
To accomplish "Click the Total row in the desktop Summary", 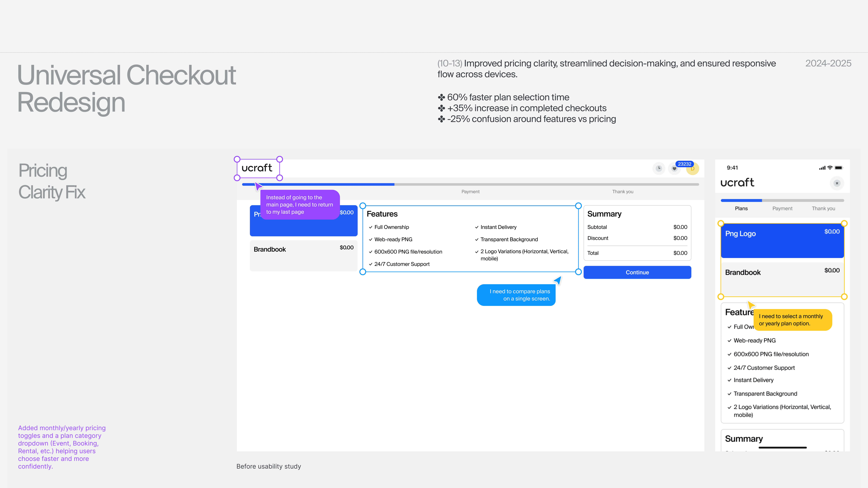I will 637,253.
